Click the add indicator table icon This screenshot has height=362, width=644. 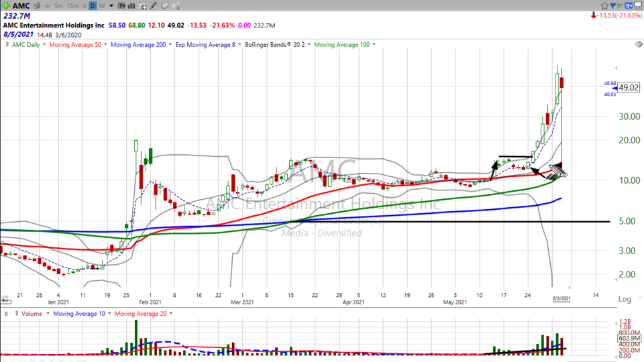coord(142,6)
